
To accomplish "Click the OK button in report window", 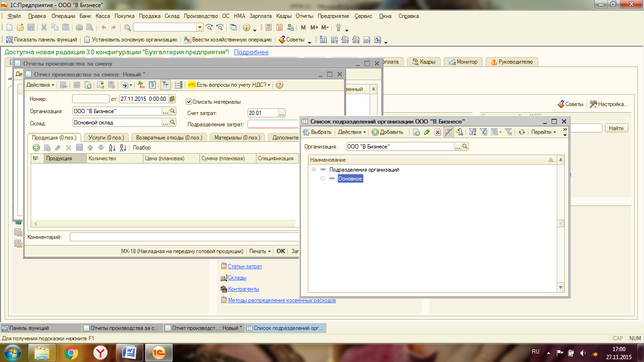I will tap(281, 251).
